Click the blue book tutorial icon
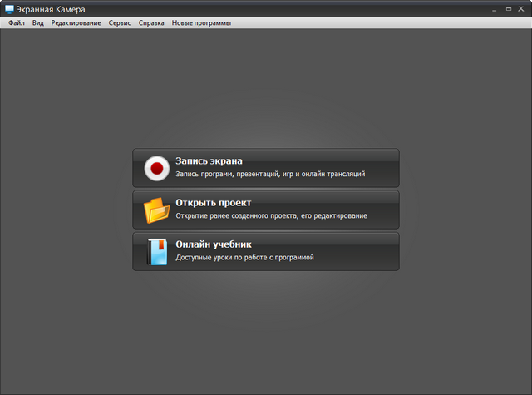 156,251
